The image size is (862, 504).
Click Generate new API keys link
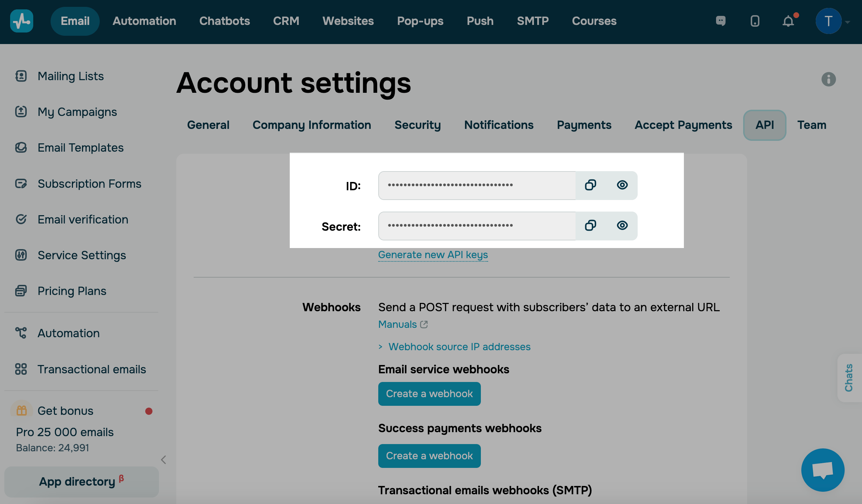coord(433,255)
